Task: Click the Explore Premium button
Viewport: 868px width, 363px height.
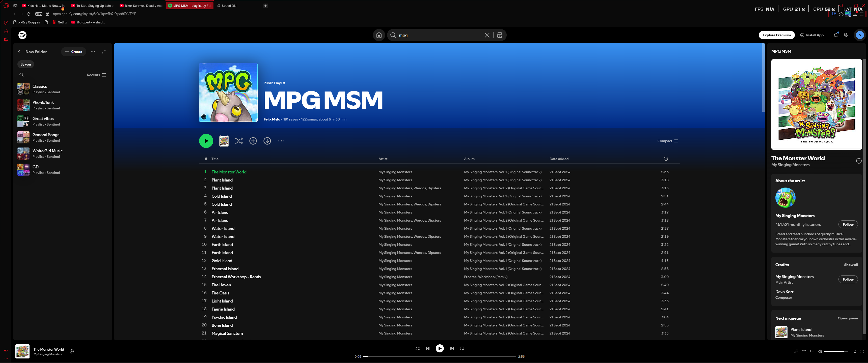Action: click(776, 35)
